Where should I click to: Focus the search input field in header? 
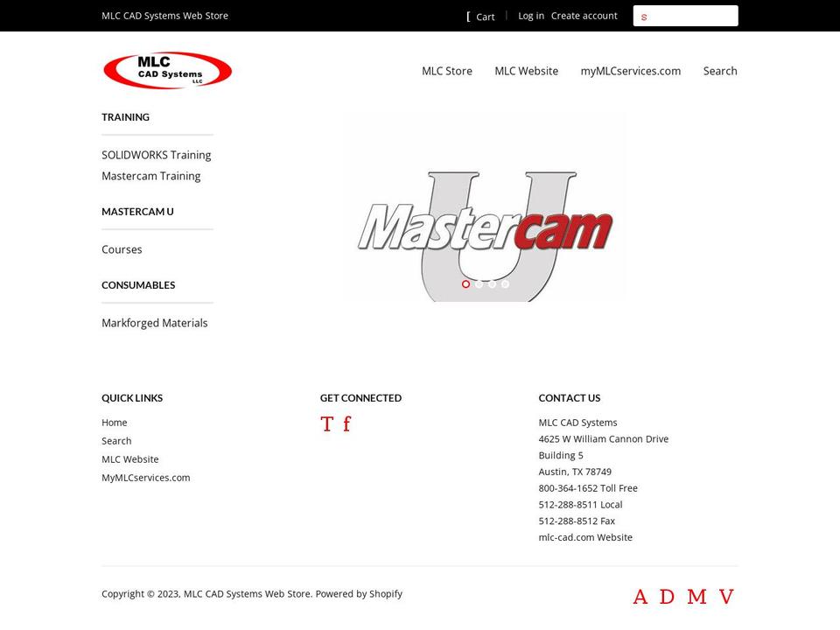pos(685,16)
